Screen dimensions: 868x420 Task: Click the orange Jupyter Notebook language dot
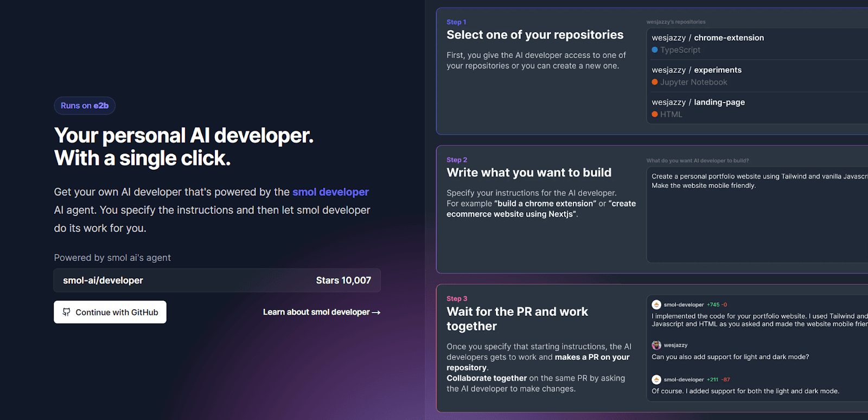[x=655, y=82]
